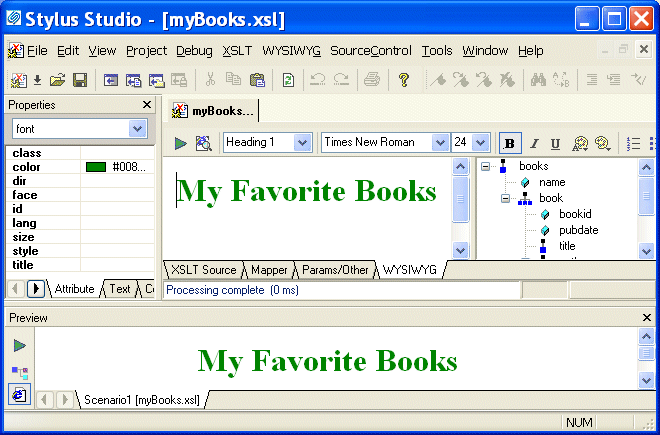Image resolution: width=660 pixels, height=435 pixels.
Task: Open the Times New Roman font dropdown
Action: pyautogui.click(x=441, y=143)
